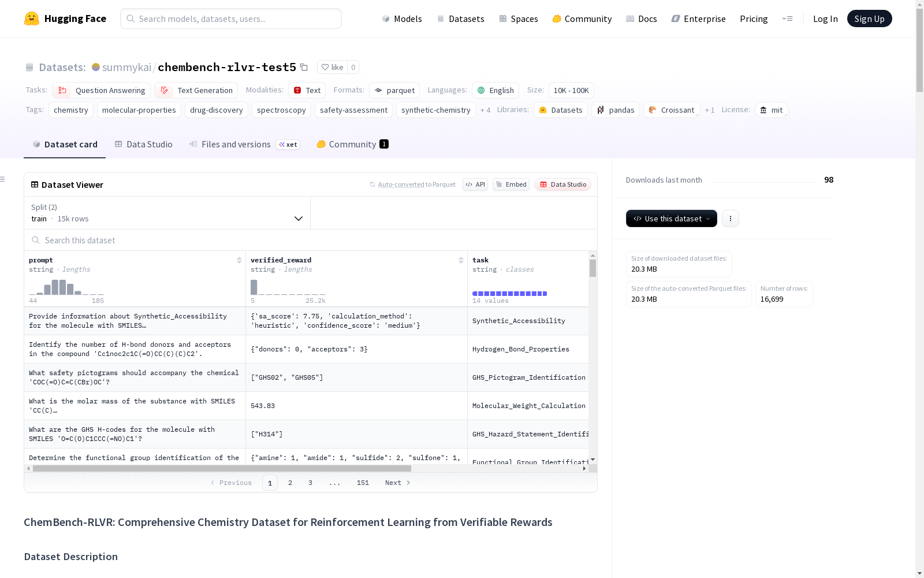Select the molecular-properties tag
Viewport: 924px width, 578px height.
(139, 110)
